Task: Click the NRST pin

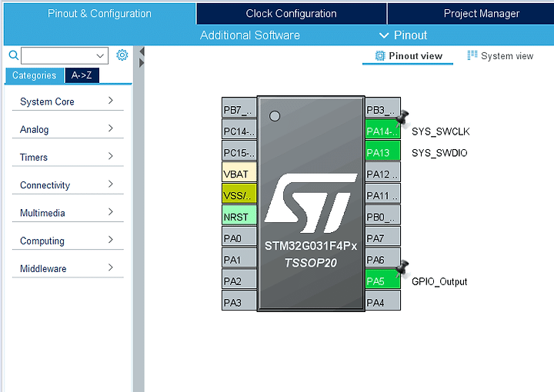Action: [x=239, y=215]
